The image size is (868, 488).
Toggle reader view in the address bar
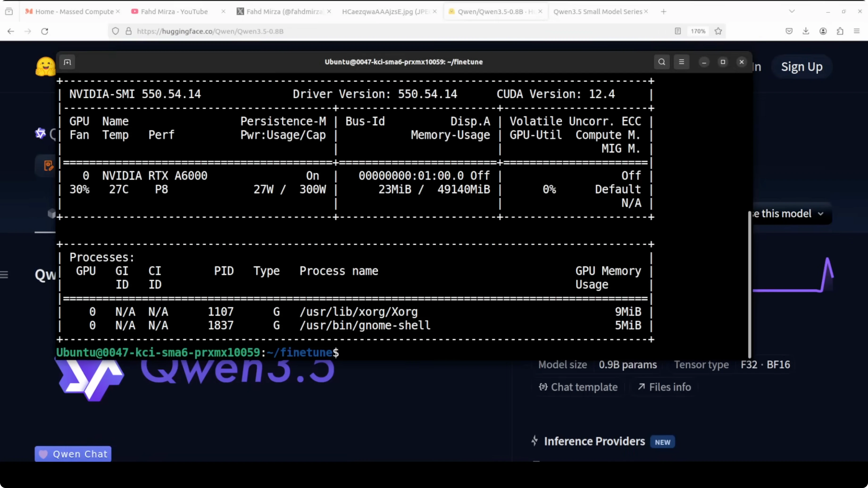coord(678,31)
